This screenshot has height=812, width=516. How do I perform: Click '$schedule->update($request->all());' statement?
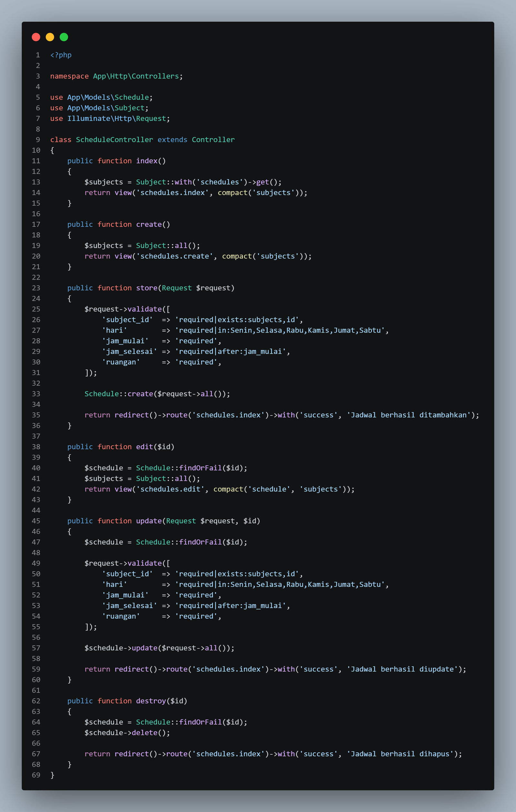(159, 648)
